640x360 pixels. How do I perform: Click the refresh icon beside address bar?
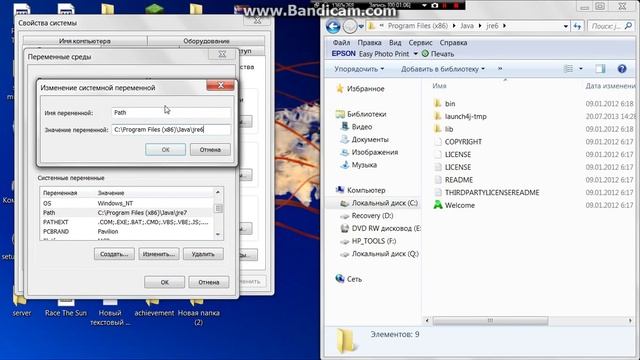tap(577, 26)
